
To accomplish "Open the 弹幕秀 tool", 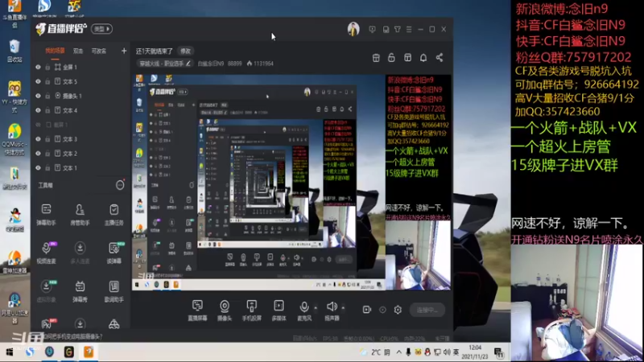I will [x=80, y=291].
